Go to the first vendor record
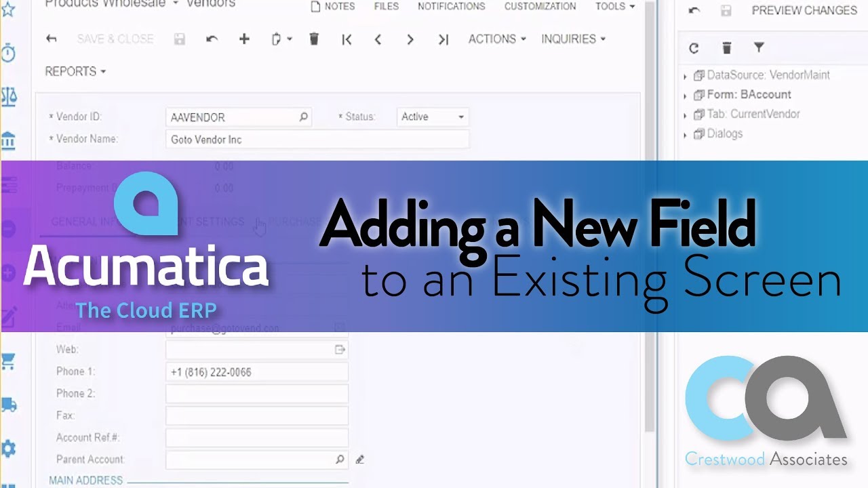This screenshot has width=868, height=488. pyautogui.click(x=347, y=39)
